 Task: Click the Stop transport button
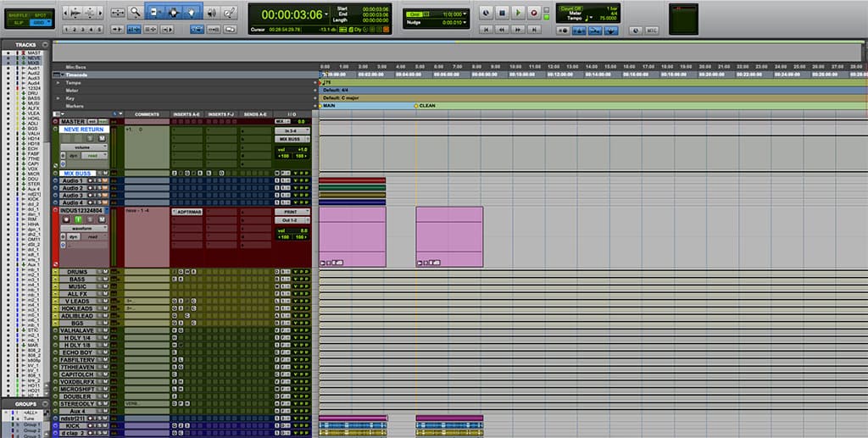click(502, 12)
